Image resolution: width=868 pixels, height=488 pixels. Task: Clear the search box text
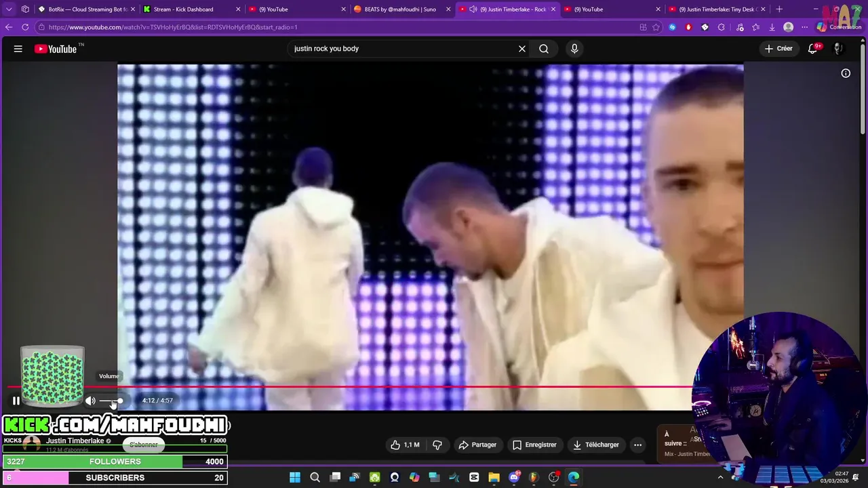[x=522, y=49]
